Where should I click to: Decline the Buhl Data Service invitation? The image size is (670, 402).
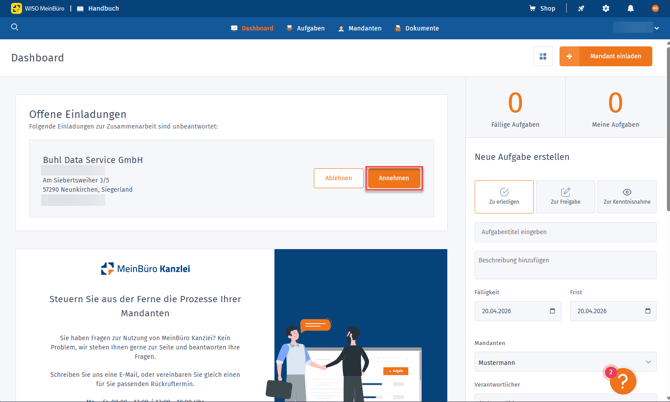[338, 178]
